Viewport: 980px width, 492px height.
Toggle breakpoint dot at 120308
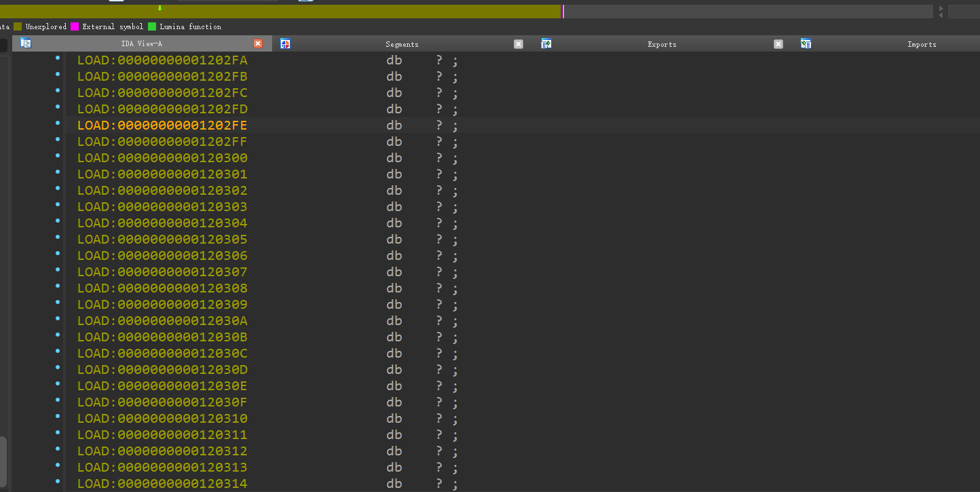coord(58,286)
